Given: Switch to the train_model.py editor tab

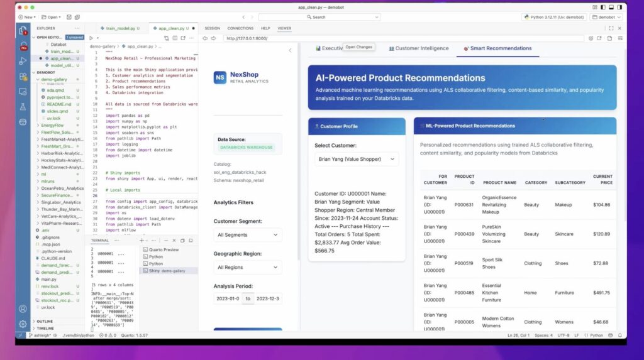Looking at the screenshot, I should [123, 28].
